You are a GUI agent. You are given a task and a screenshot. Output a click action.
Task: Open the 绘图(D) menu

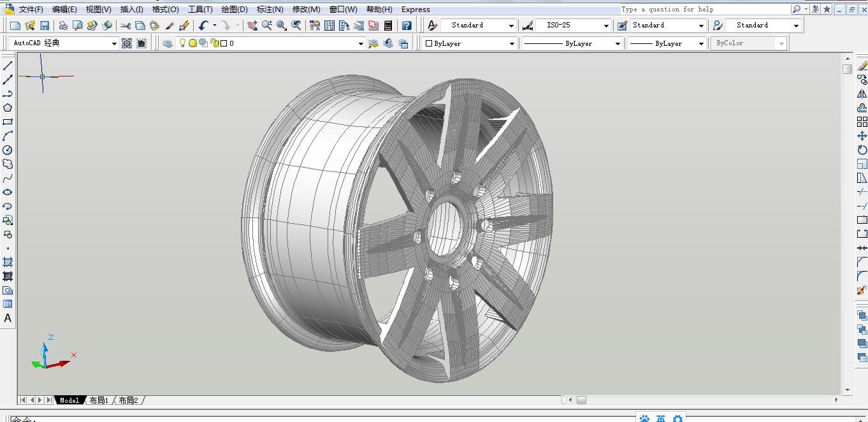[x=235, y=10]
